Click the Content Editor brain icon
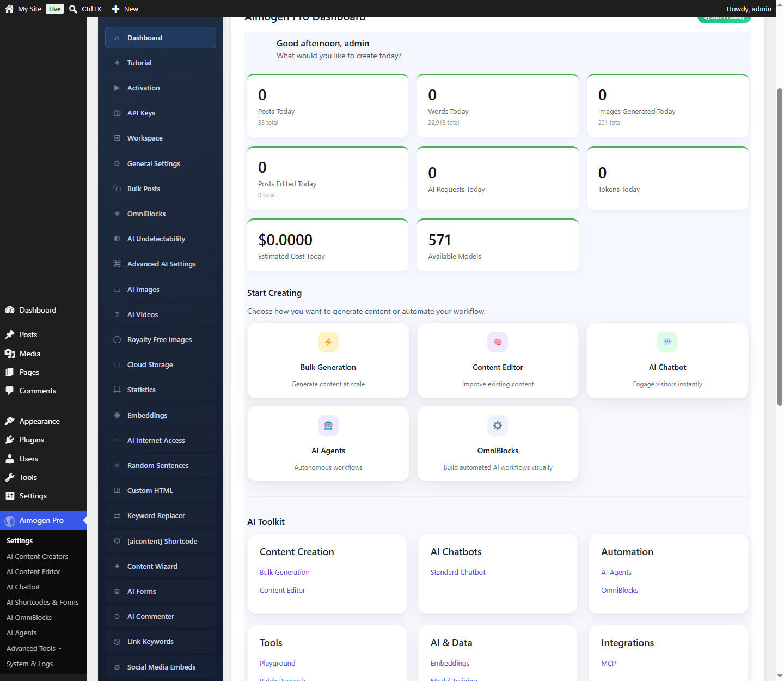 click(498, 342)
